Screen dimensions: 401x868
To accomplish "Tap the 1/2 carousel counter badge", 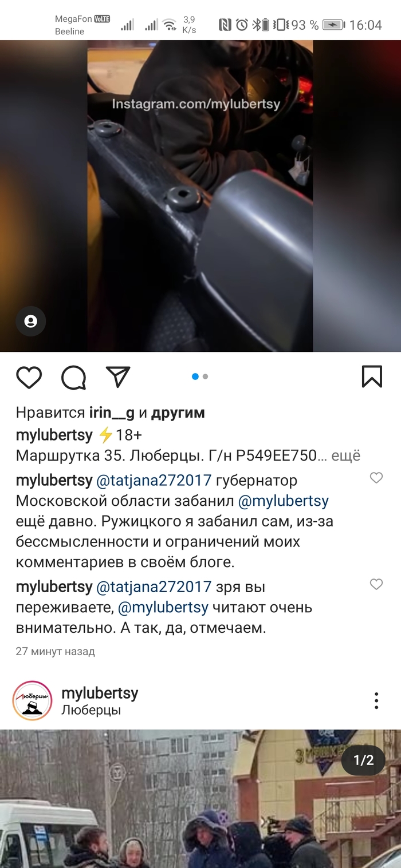I will coord(363,760).
